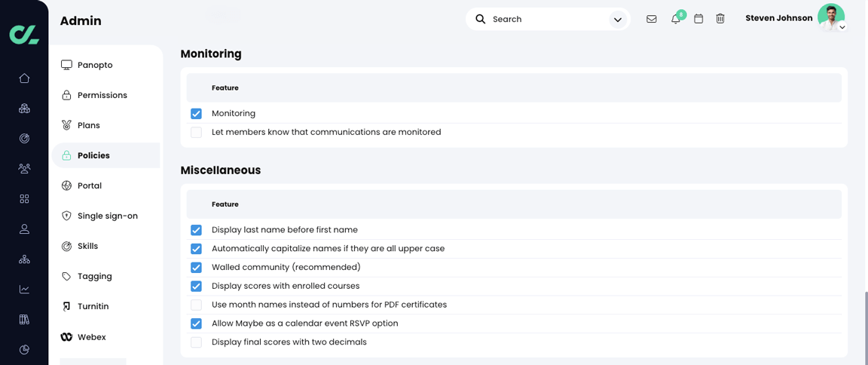The height and width of the screenshot is (365, 868).
Task: Open the single user icon in left rail
Action: pos(24,229)
